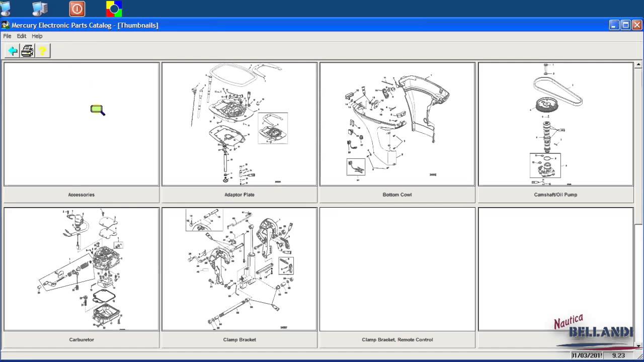
Task: Click the Accessories label
Action: tap(82, 195)
